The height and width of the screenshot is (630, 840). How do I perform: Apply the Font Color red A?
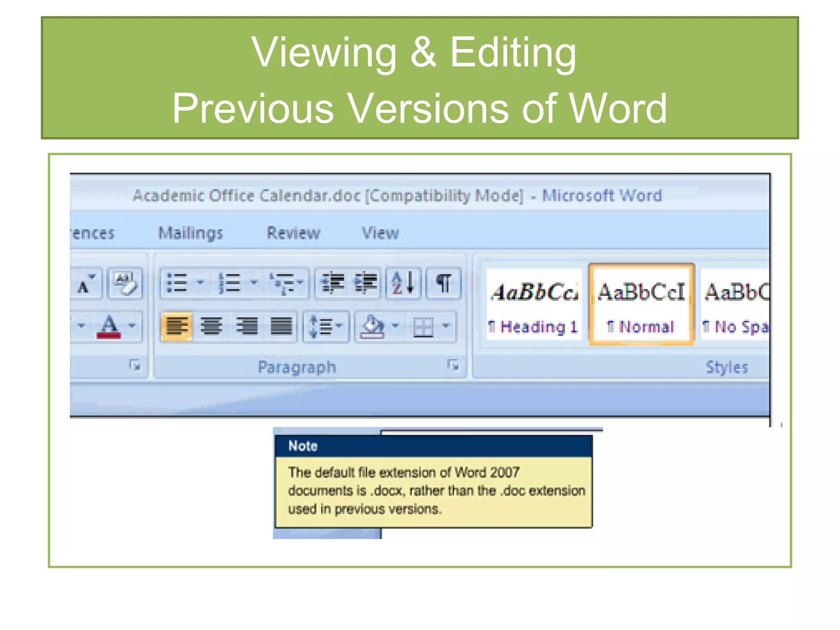coord(109,326)
